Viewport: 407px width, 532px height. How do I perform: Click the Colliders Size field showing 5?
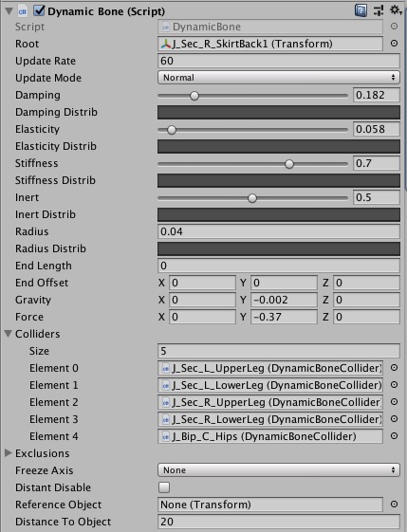click(279, 351)
